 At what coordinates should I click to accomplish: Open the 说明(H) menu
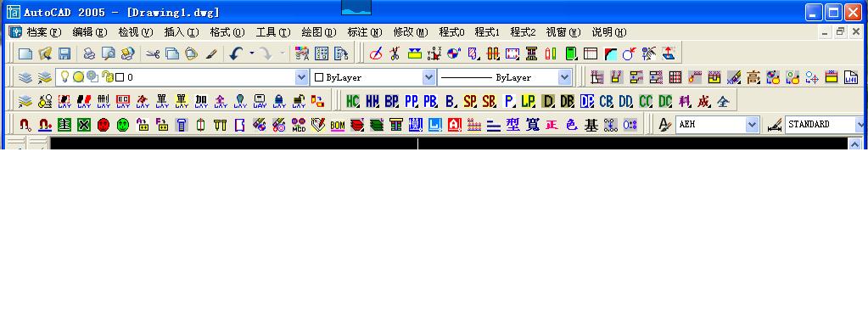point(609,32)
